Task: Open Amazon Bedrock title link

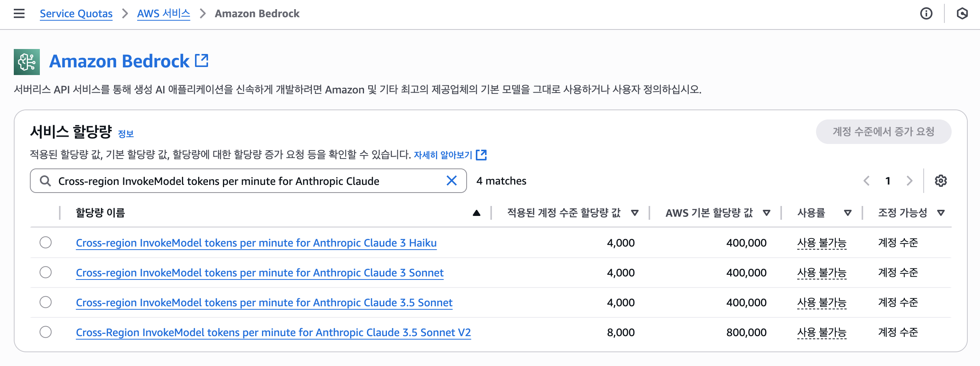Action: pos(119,61)
